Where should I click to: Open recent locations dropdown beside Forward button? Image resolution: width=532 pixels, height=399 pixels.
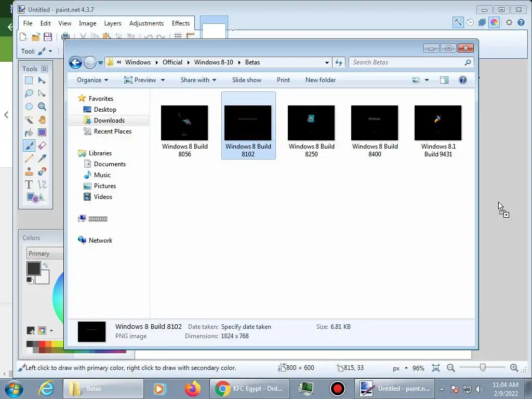[100, 62]
